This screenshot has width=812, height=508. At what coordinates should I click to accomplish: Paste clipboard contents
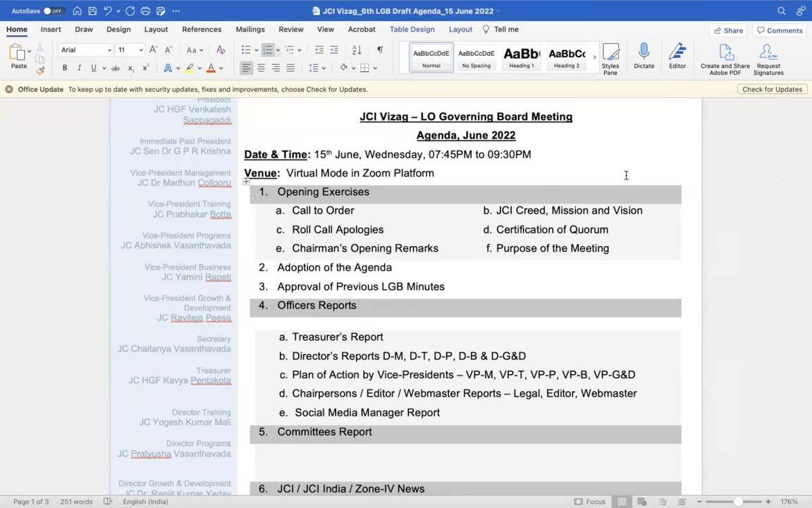click(x=18, y=56)
